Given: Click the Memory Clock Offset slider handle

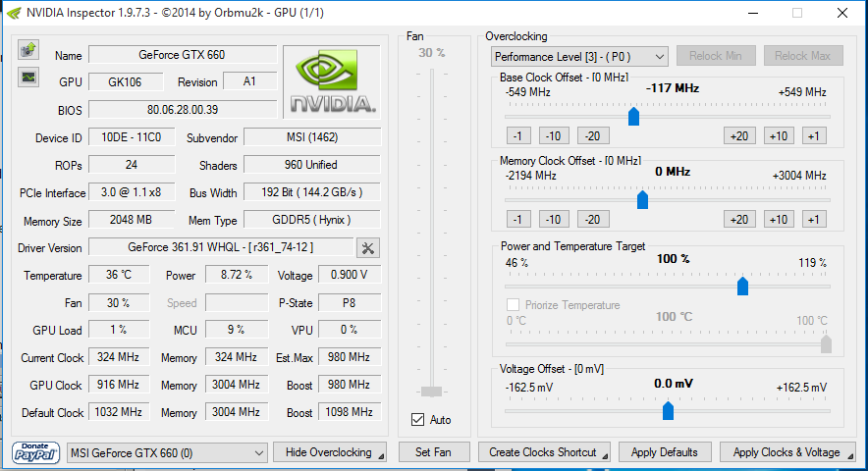Looking at the screenshot, I should (643, 200).
